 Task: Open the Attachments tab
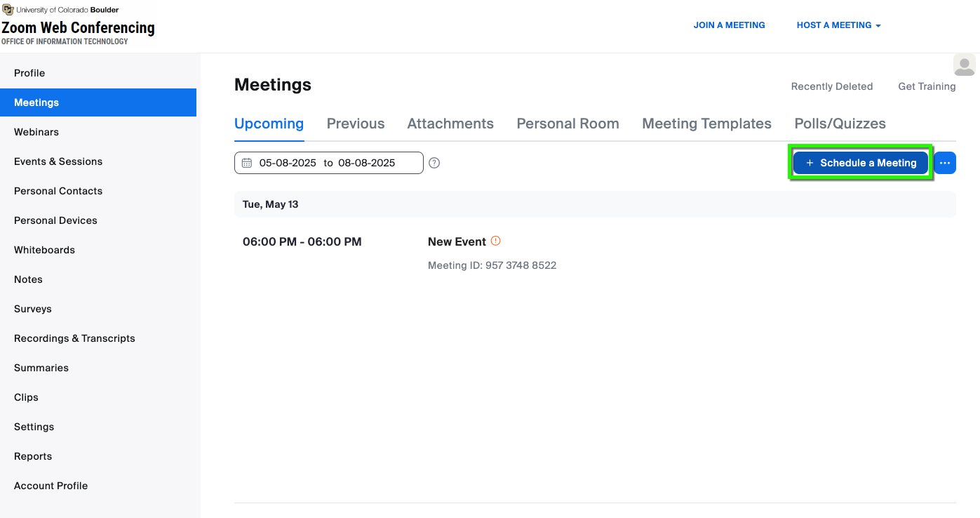pos(450,124)
